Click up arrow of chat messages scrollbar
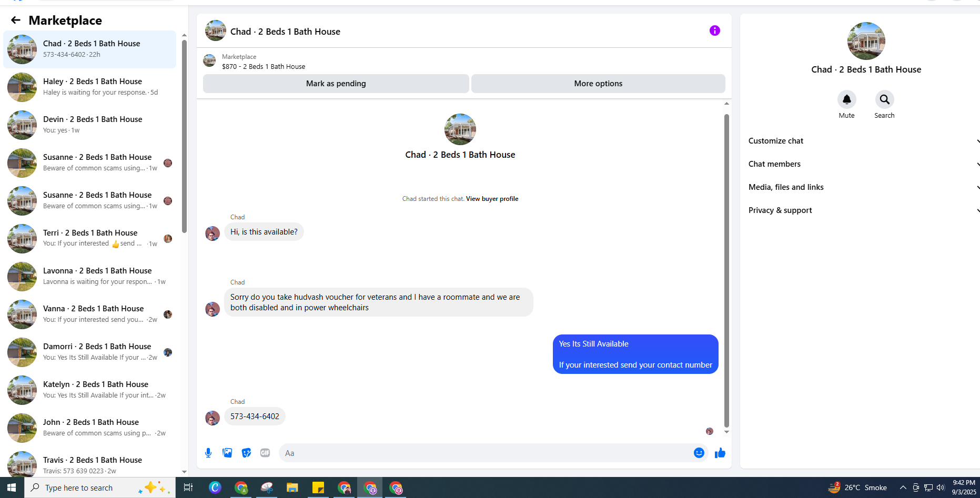The image size is (980, 498). pyautogui.click(x=726, y=104)
